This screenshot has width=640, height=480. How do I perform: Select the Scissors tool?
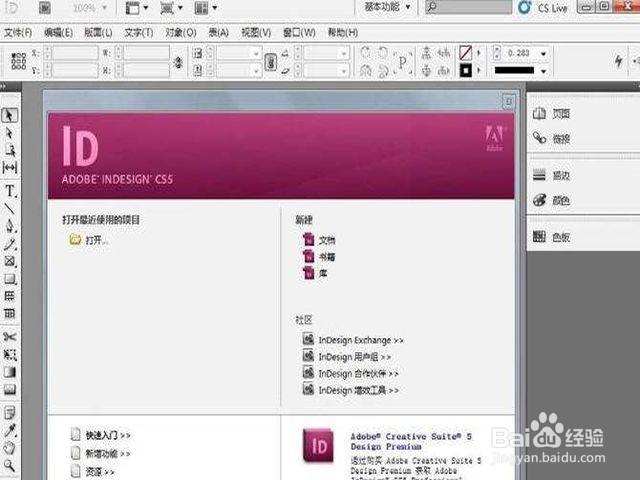click(x=10, y=337)
